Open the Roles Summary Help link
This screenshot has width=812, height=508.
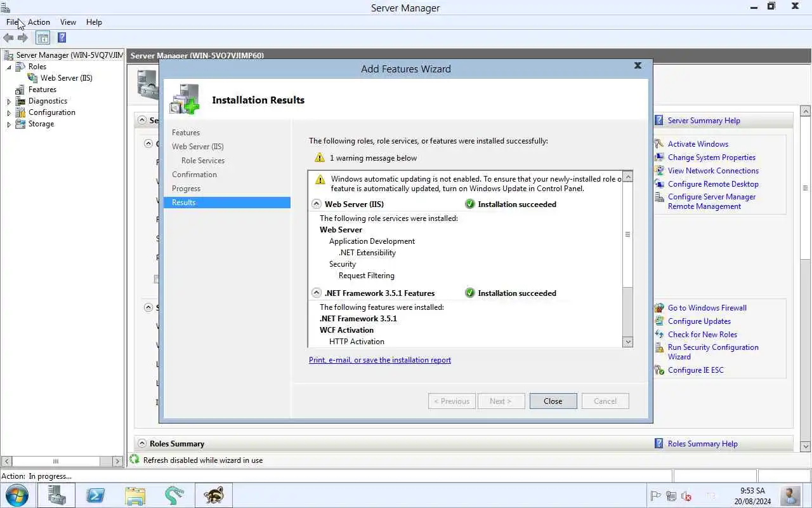click(703, 444)
